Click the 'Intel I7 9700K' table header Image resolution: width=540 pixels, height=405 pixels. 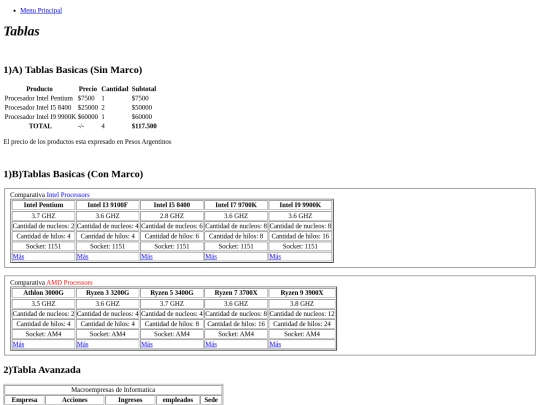pyautogui.click(x=236, y=205)
